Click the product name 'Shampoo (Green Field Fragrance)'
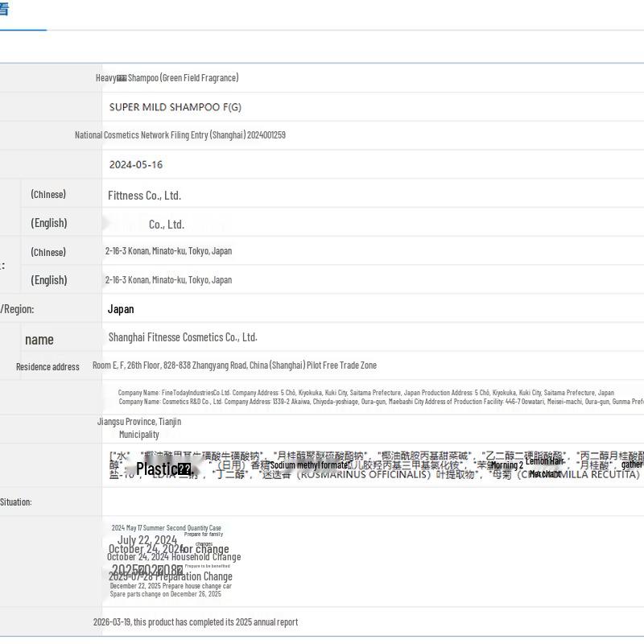This screenshot has width=644, height=644. [x=184, y=77]
